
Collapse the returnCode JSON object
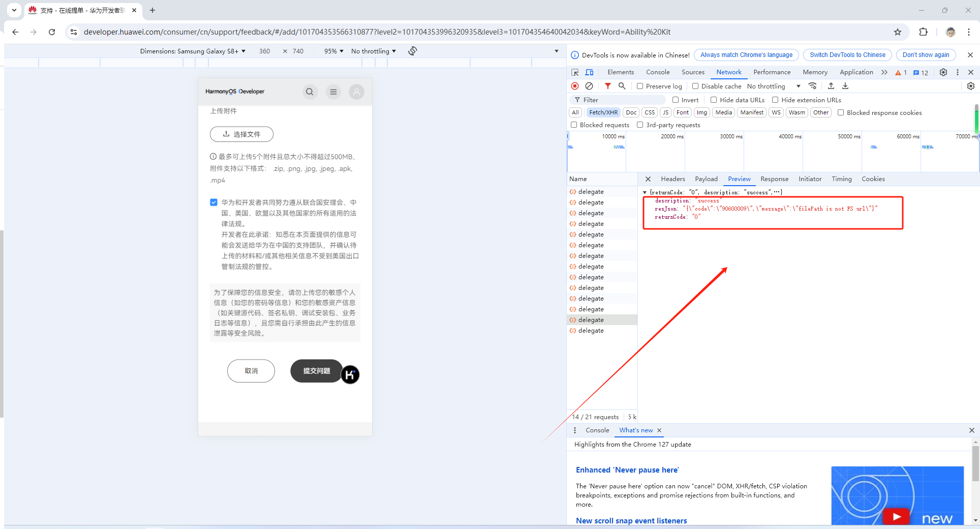pyautogui.click(x=645, y=192)
